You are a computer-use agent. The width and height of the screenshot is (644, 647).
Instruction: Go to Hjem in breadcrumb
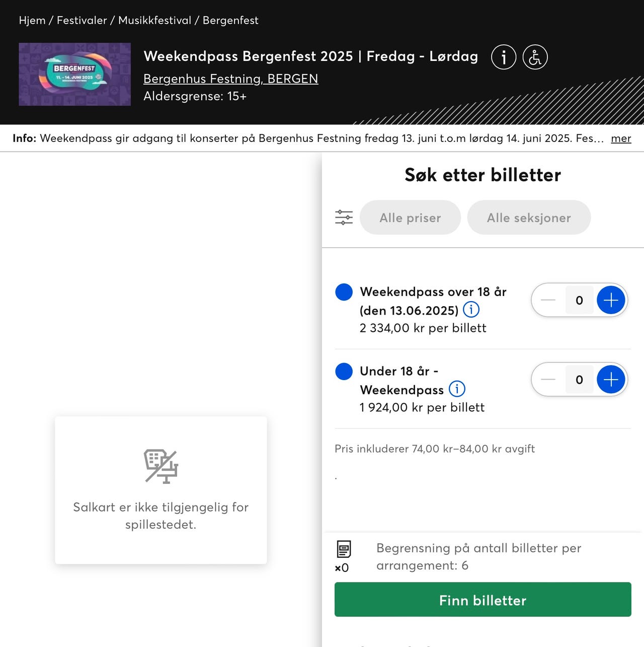click(32, 21)
